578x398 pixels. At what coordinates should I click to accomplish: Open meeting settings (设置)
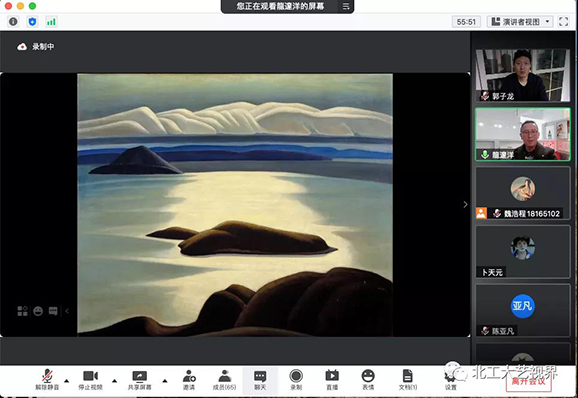click(450, 380)
